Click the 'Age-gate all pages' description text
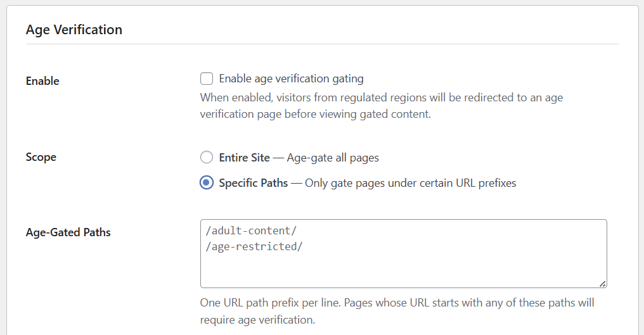The image size is (644, 335). click(x=333, y=158)
